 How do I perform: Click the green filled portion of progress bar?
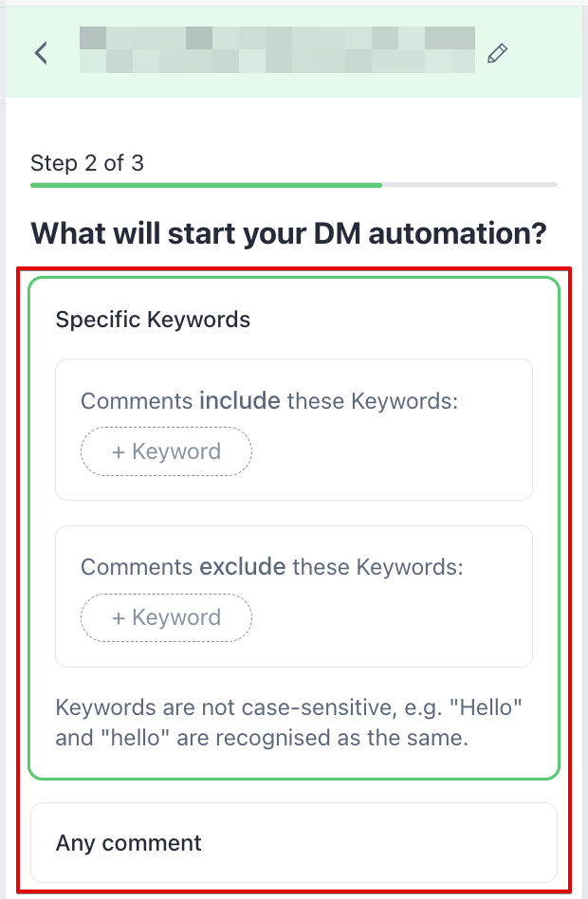[x=206, y=185]
